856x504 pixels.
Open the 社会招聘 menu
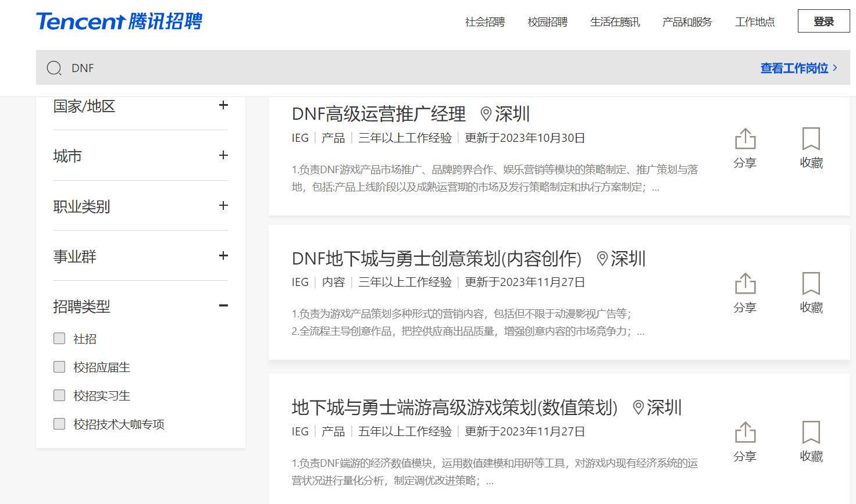[485, 22]
